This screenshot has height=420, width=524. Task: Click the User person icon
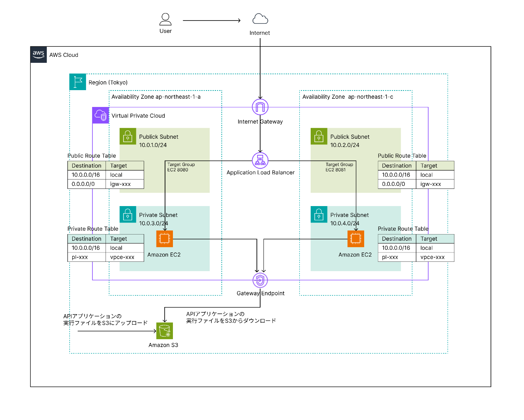[x=165, y=19]
